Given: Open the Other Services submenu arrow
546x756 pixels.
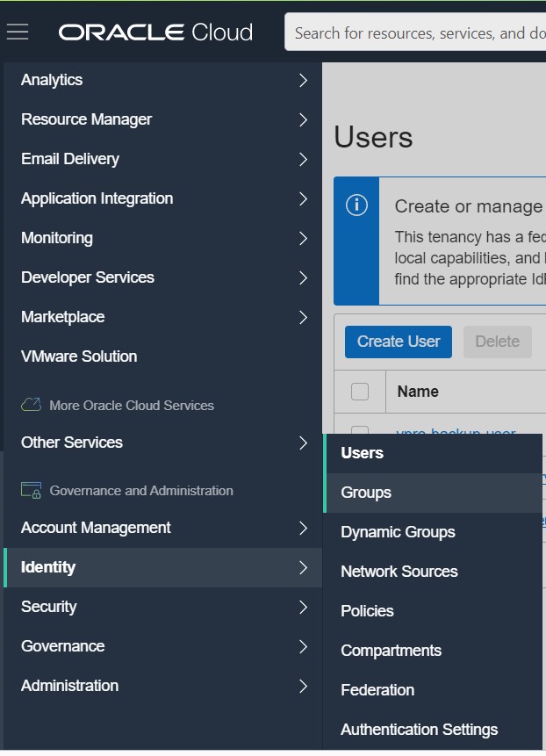Looking at the screenshot, I should pos(303,443).
